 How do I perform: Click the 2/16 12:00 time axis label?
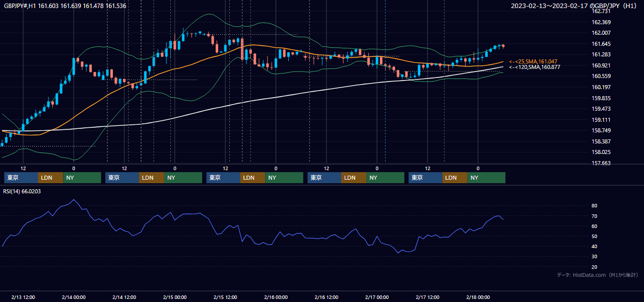[327, 297]
